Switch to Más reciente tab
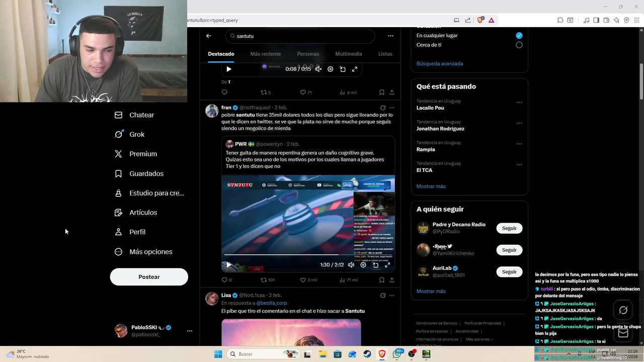 point(266,54)
